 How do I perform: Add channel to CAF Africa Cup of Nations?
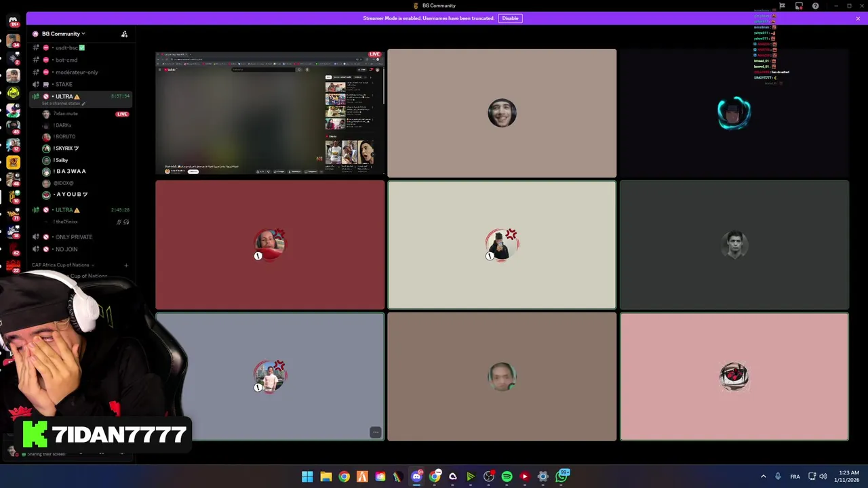tap(126, 265)
